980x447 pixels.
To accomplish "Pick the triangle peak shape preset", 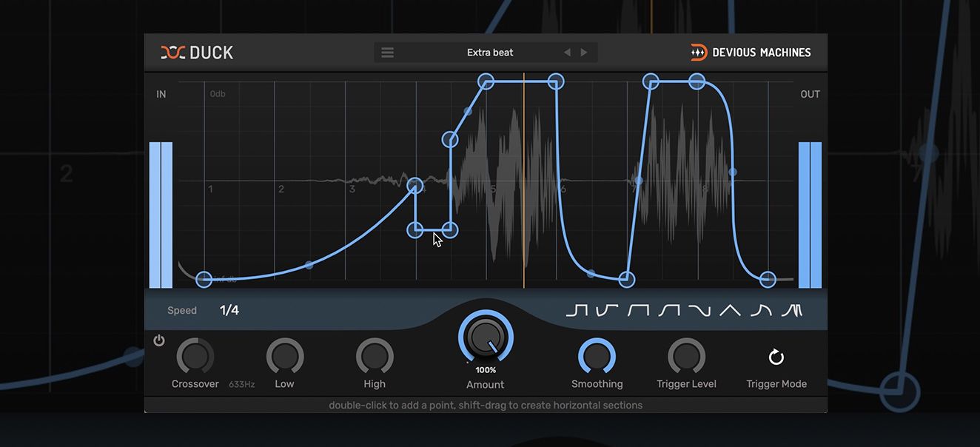I will [730, 311].
